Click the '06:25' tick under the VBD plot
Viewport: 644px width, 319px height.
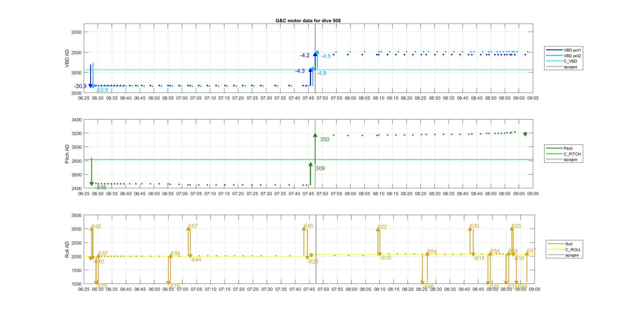(84, 98)
